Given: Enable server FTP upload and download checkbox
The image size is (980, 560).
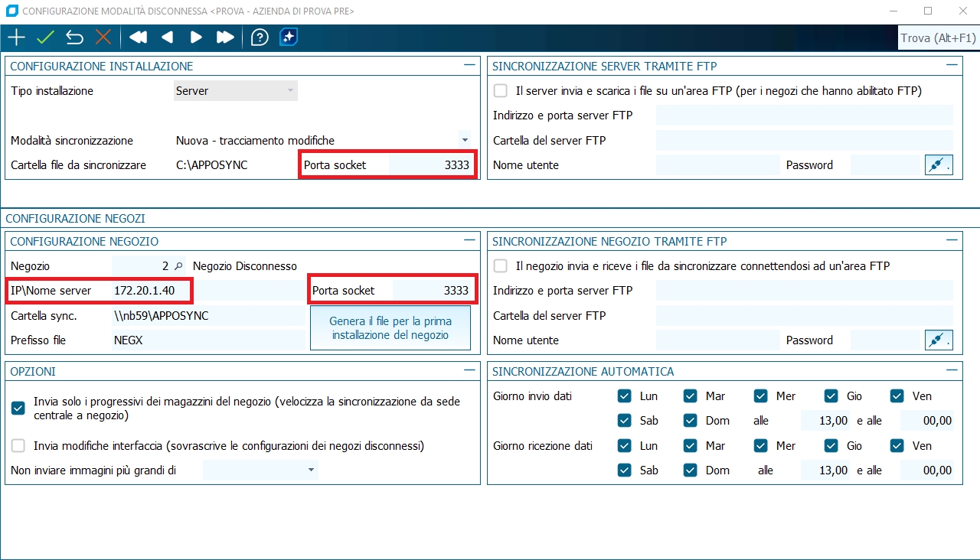Looking at the screenshot, I should [x=501, y=91].
